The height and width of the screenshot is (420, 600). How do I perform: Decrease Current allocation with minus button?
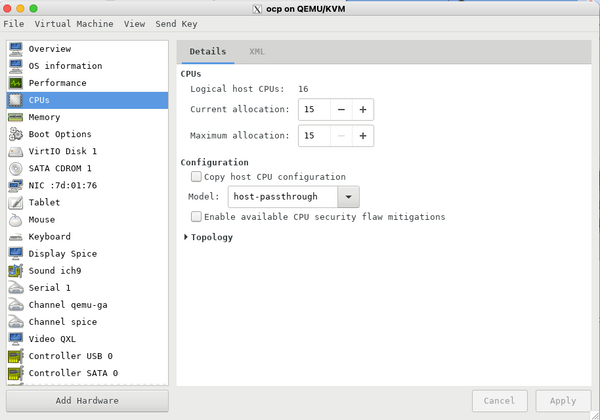341,109
